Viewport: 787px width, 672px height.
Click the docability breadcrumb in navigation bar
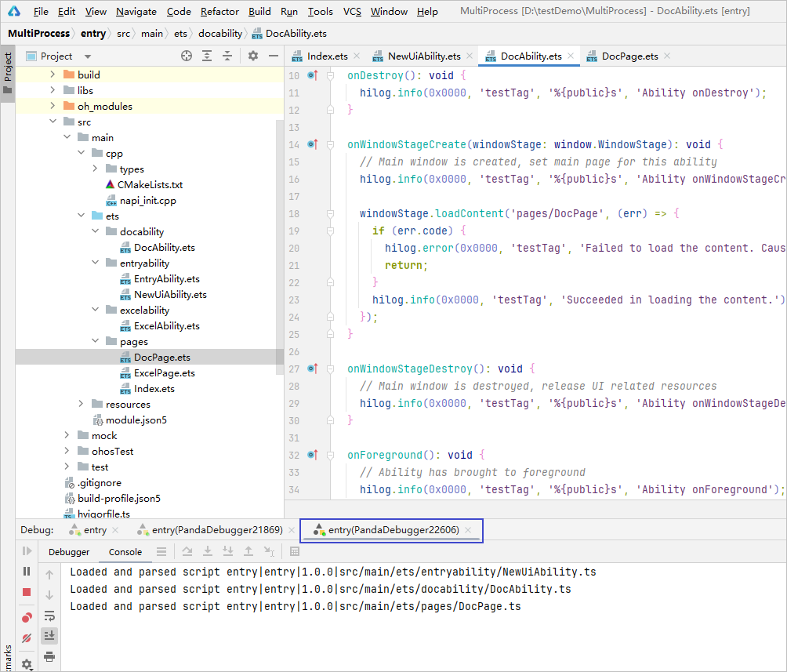pyautogui.click(x=219, y=34)
